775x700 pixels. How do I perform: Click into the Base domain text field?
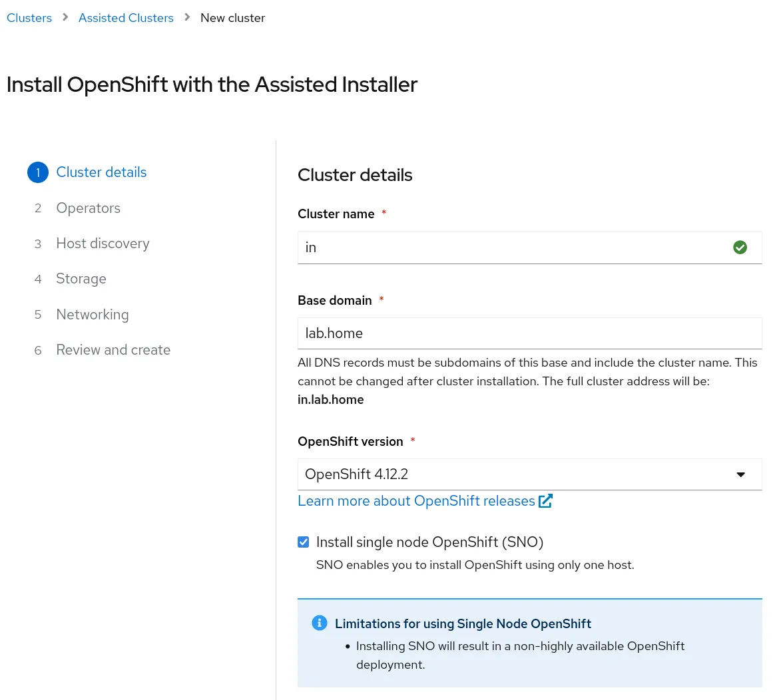point(529,333)
